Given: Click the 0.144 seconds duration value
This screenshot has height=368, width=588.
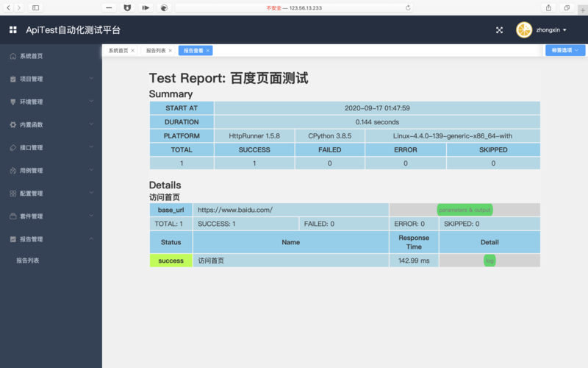Looking at the screenshot, I should 377,122.
